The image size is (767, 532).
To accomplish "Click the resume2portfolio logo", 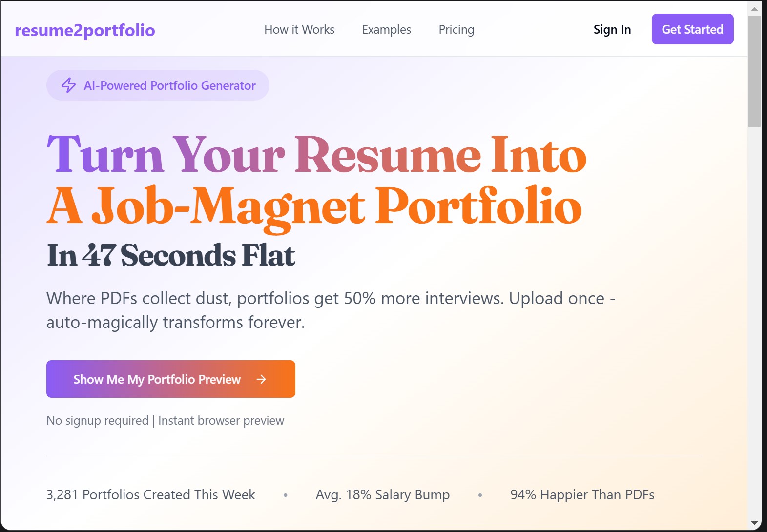I will tap(84, 30).
